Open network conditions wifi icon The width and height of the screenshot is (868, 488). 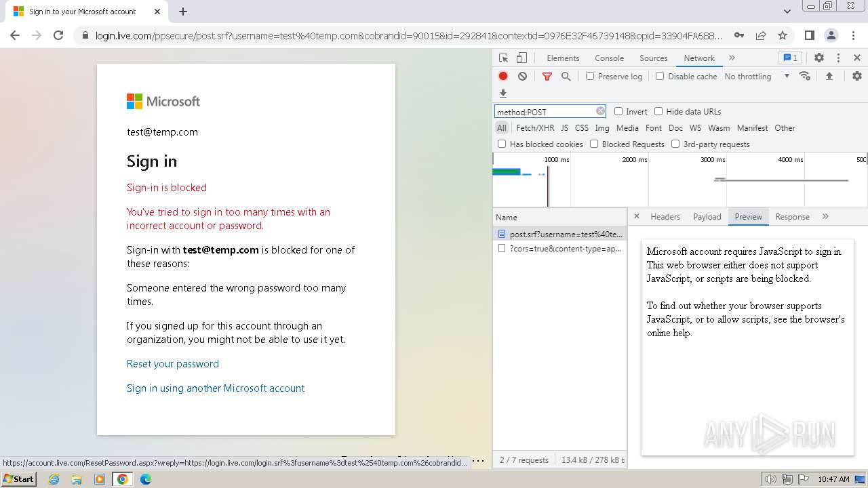click(805, 76)
